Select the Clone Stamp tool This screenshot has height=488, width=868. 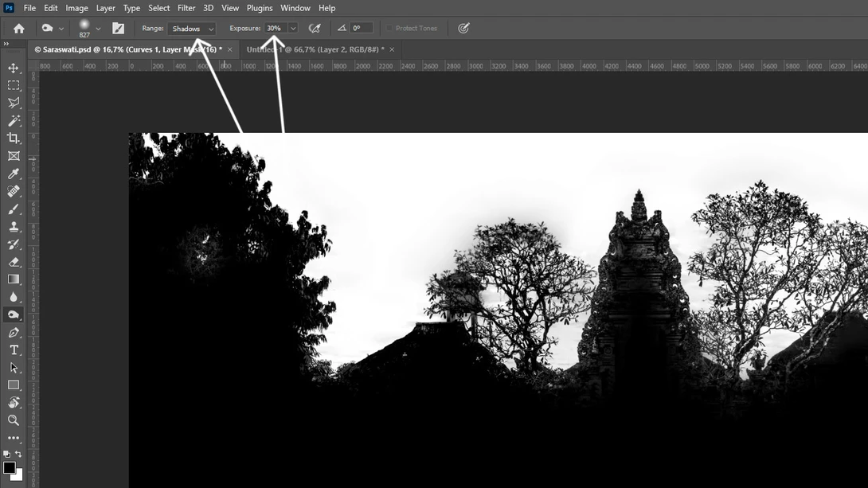(14, 227)
